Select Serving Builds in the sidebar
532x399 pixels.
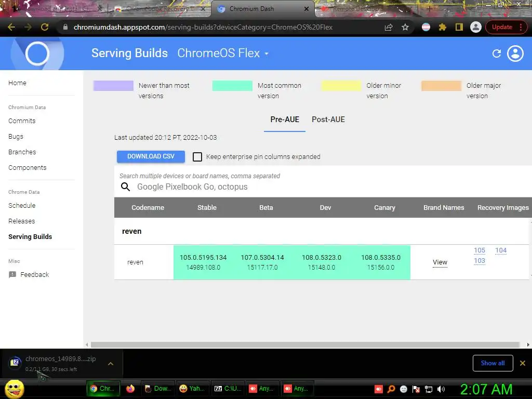point(30,236)
